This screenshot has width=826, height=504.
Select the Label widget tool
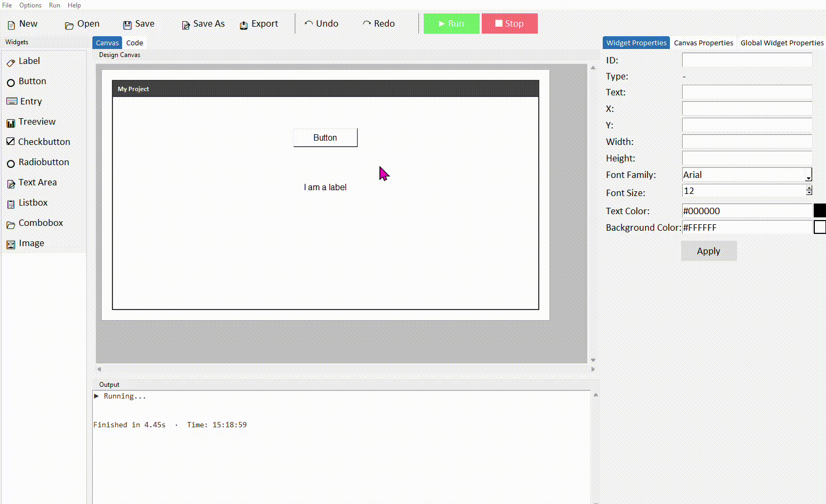(x=29, y=61)
